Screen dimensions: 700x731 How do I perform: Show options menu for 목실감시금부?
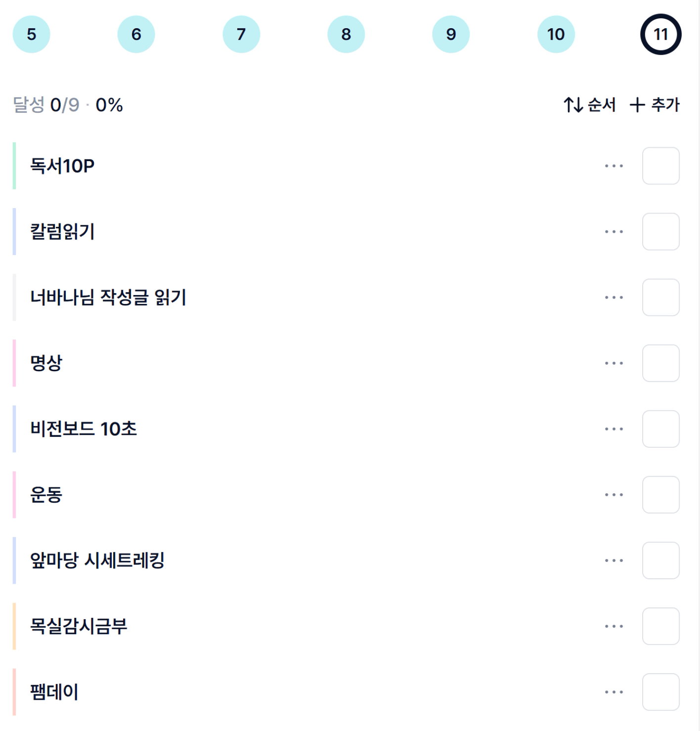613,626
